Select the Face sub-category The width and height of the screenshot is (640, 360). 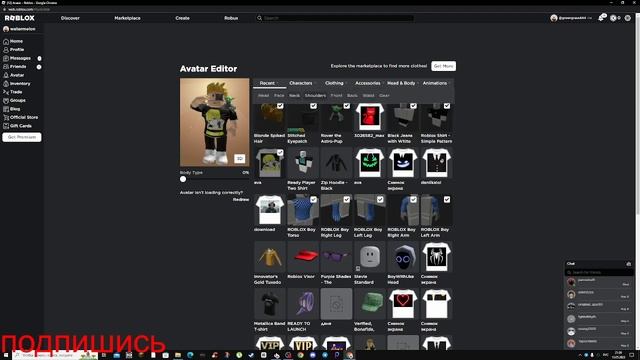coord(279,96)
